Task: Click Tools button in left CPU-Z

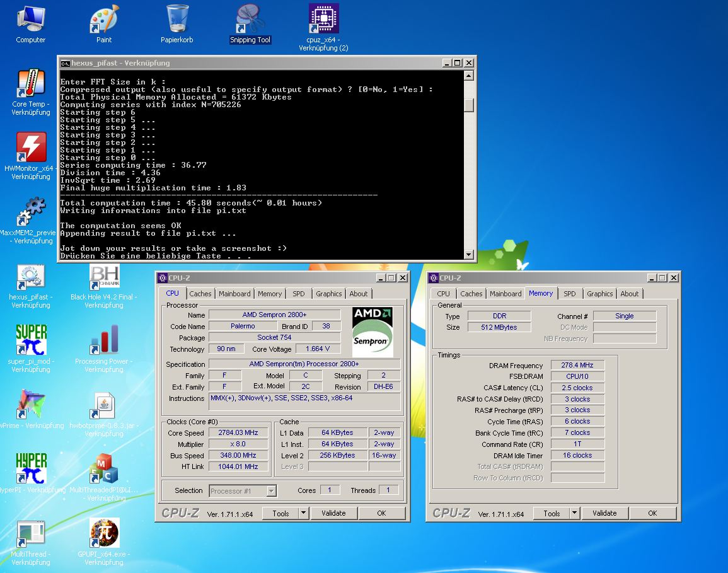Action: point(280,513)
